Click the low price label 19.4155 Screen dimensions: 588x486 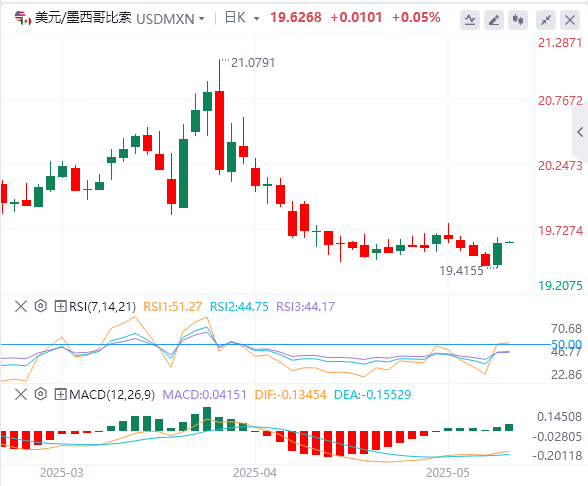click(461, 271)
